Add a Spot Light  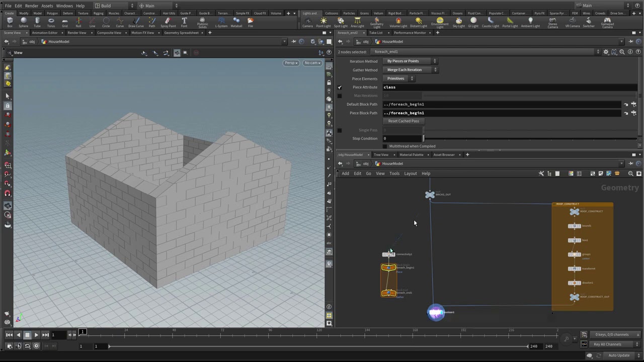[x=341, y=23]
